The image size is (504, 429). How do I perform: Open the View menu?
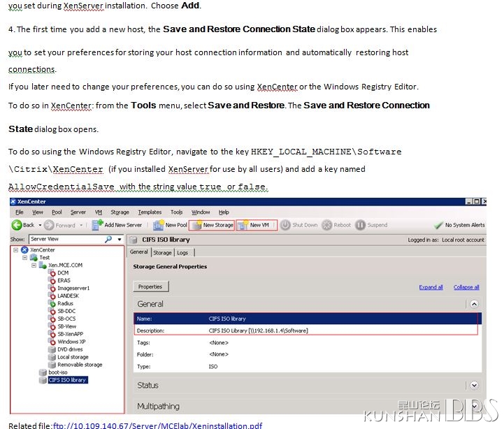click(x=38, y=212)
